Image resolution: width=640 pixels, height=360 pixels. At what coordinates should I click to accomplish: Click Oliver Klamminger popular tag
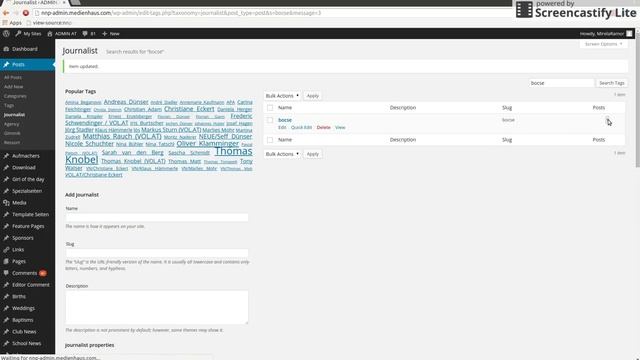pos(207,144)
